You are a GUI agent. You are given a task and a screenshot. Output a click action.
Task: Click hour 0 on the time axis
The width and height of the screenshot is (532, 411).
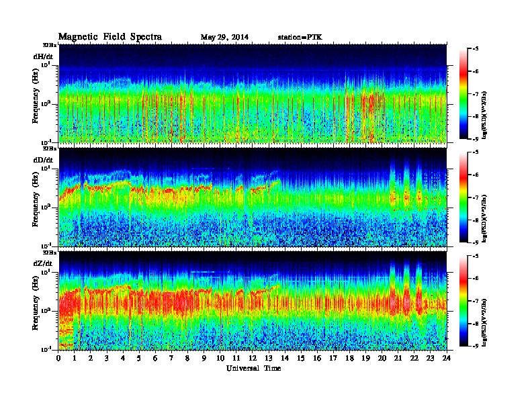(58, 358)
